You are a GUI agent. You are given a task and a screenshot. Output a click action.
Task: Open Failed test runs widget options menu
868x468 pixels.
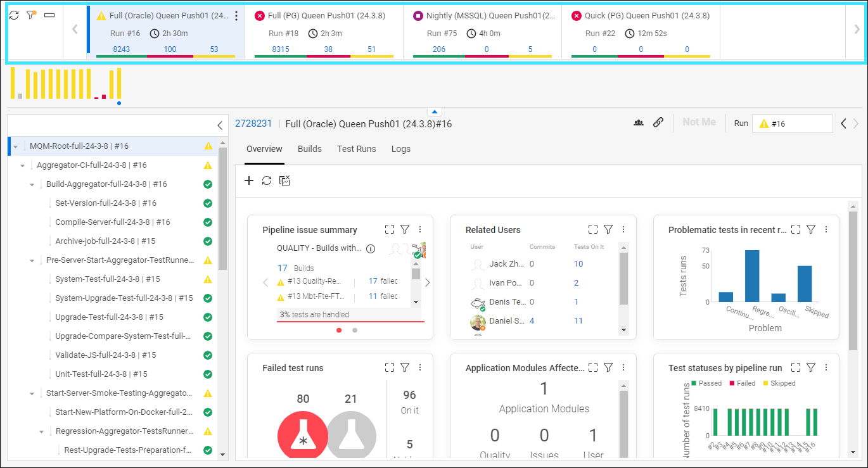tap(420, 367)
